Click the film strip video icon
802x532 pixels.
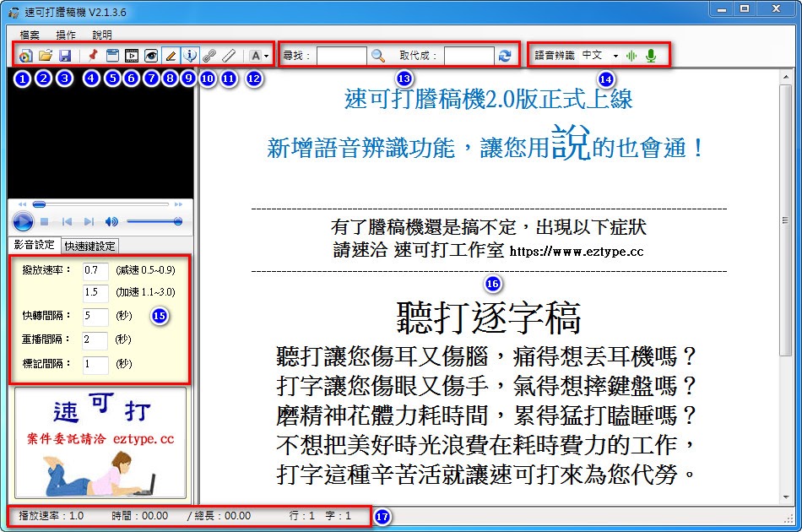132,55
